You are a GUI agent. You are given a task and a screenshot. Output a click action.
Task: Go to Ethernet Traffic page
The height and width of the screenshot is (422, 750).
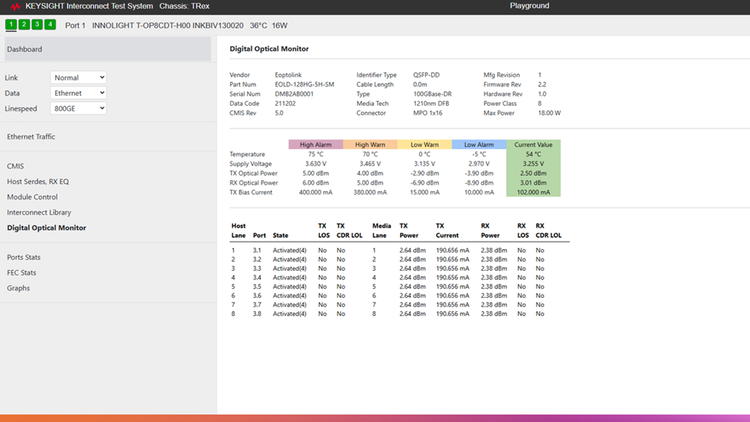pyautogui.click(x=31, y=137)
